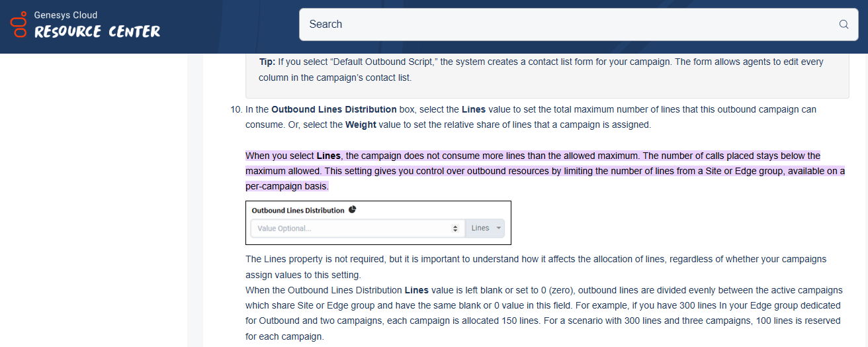Click the bold 'Outbound Lines Distribution' in step 10
Image resolution: width=868 pixels, height=347 pixels.
click(x=334, y=109)
